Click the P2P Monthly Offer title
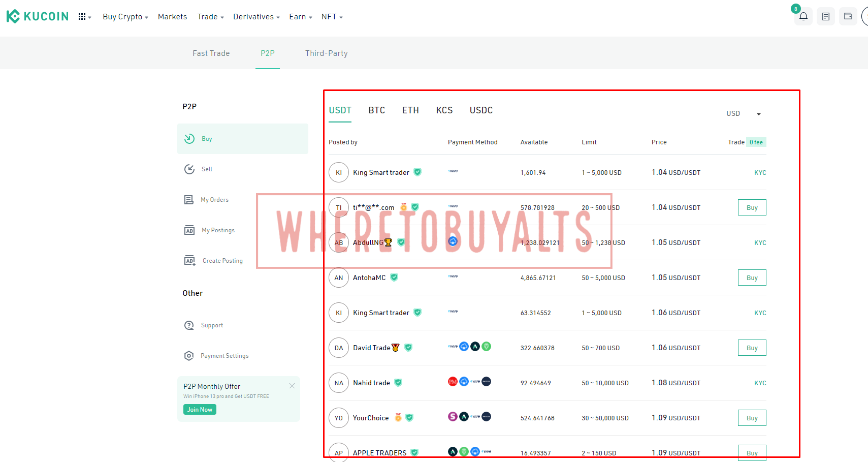Viewport: 868px width, 462px height. click(212, 386)
